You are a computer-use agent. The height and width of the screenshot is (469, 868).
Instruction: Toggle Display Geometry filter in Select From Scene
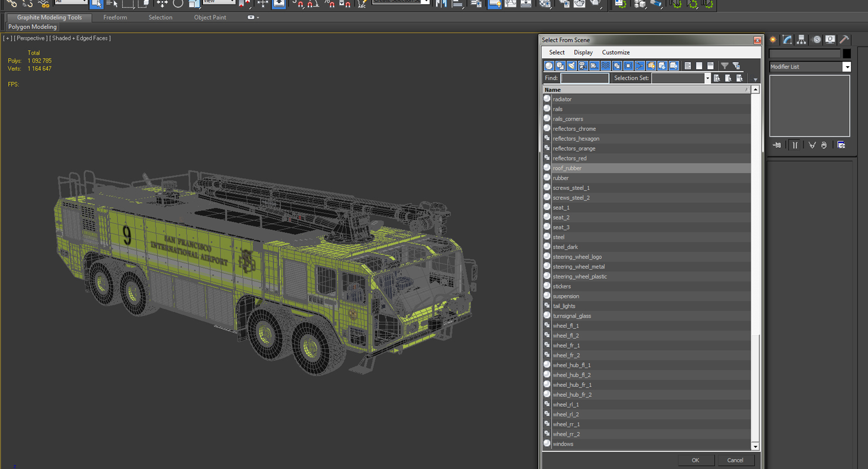pyautogui.click(x=549, y=66)
